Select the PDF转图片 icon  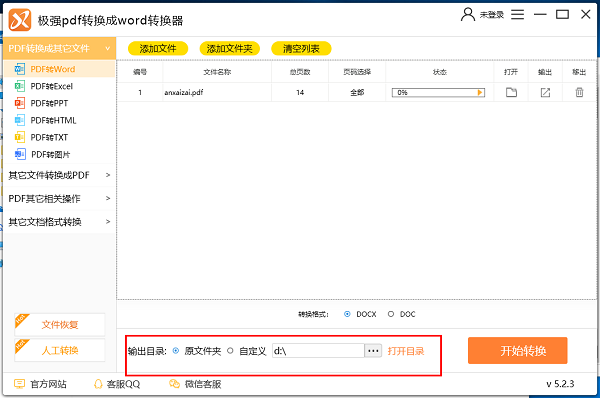(20, 154)
